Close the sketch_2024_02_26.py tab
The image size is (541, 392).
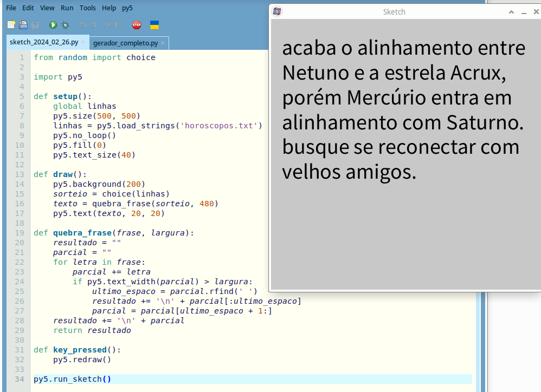click(83, 42)
